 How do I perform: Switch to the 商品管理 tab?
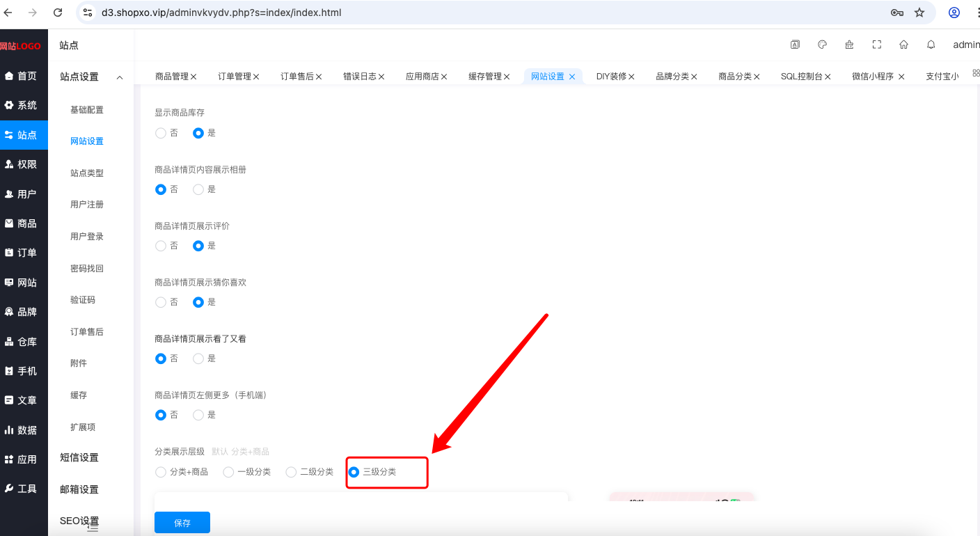172,77
